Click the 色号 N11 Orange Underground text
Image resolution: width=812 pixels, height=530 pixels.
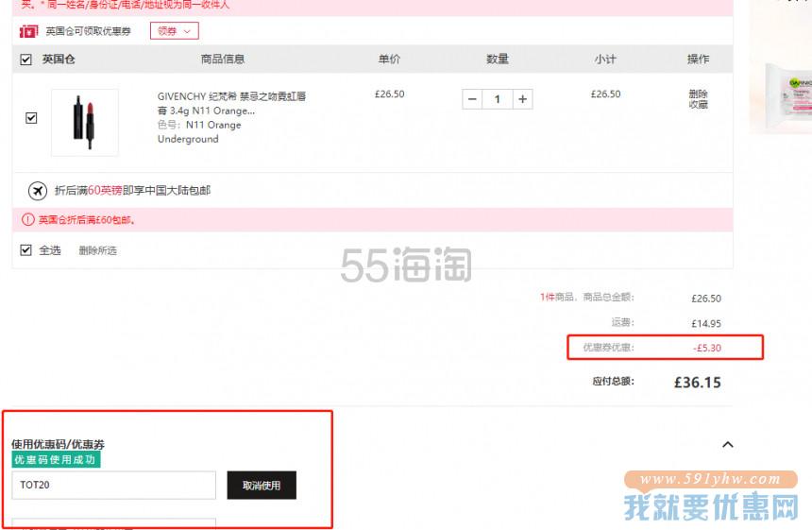[199, 131]
